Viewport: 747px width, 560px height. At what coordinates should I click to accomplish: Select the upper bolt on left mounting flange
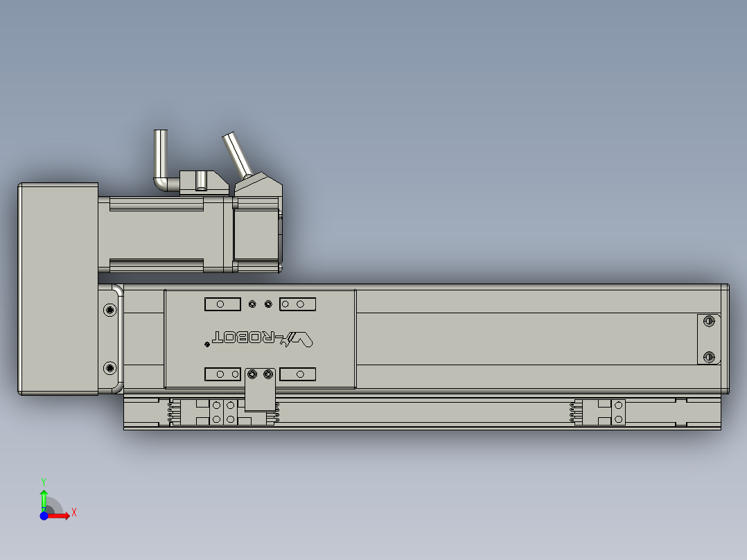pyautogui.click(x=110, y=310)
